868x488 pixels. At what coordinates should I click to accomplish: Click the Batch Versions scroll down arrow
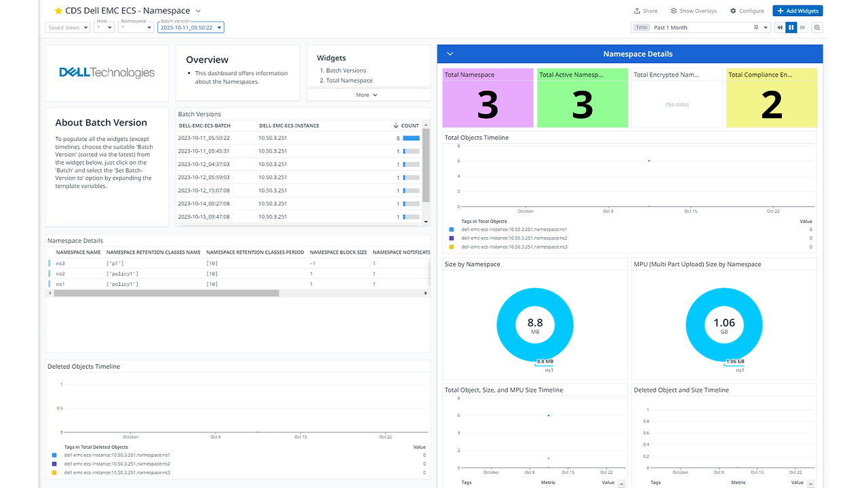click(426, 222)
